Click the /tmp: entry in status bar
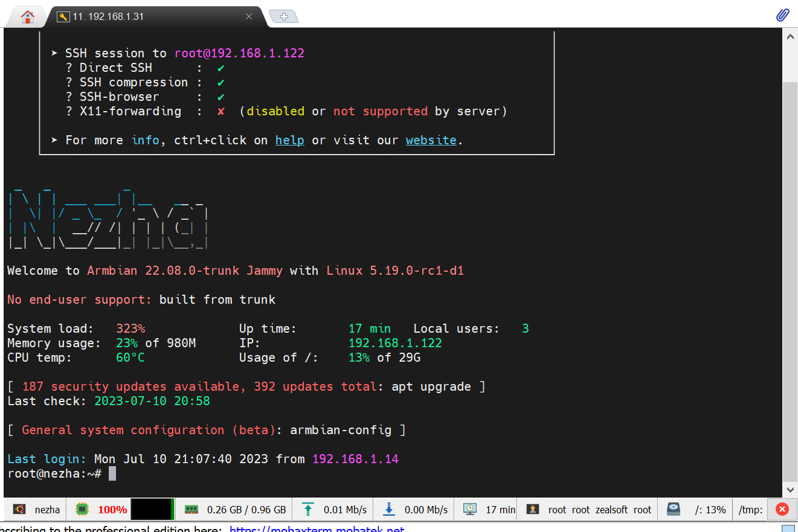This screenshot has height=532, width=798. pos(750,510)
